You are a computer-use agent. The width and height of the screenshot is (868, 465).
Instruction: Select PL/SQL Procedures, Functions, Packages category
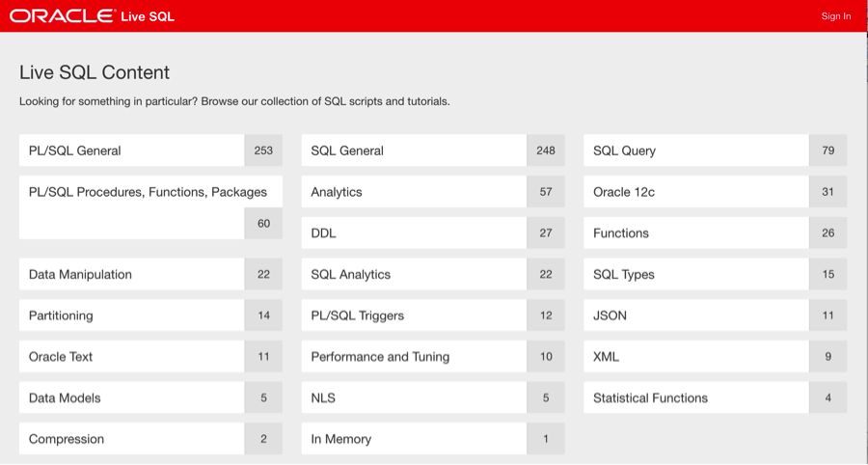click(149, 192)
